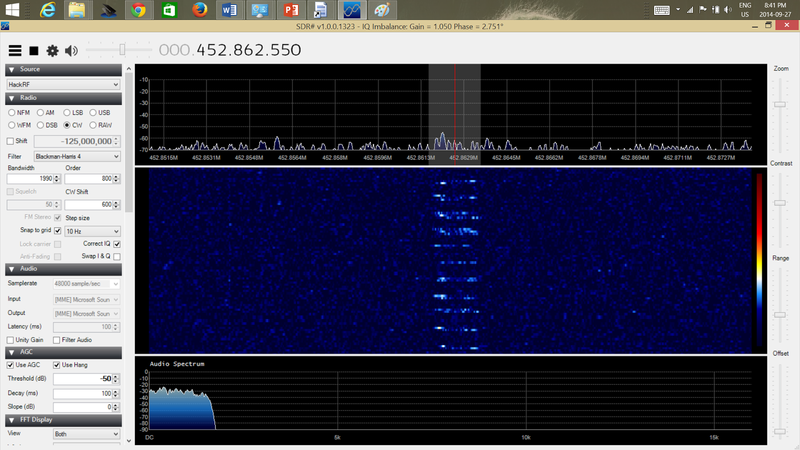Open the HackRF source dropdown
Image resolution: width=800 pixels, height=450 pixels.
click(x=63, y=84)
